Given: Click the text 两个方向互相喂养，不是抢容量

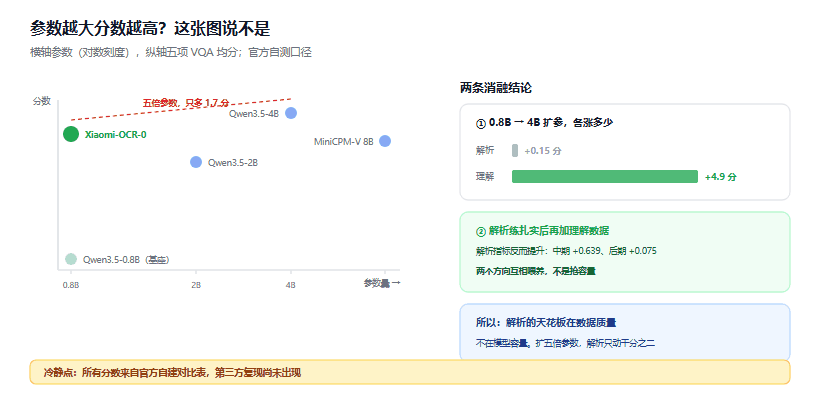Looking at the screenshot, I should (x=536, y=271).
